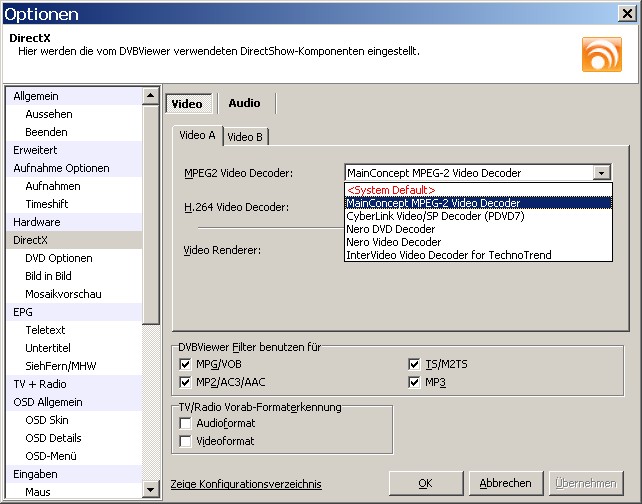Screen dimensions: 642x504
Task: Enable Videoformat pre-detection checkbox
Action: pyautogui.click(x=185, y=441)
